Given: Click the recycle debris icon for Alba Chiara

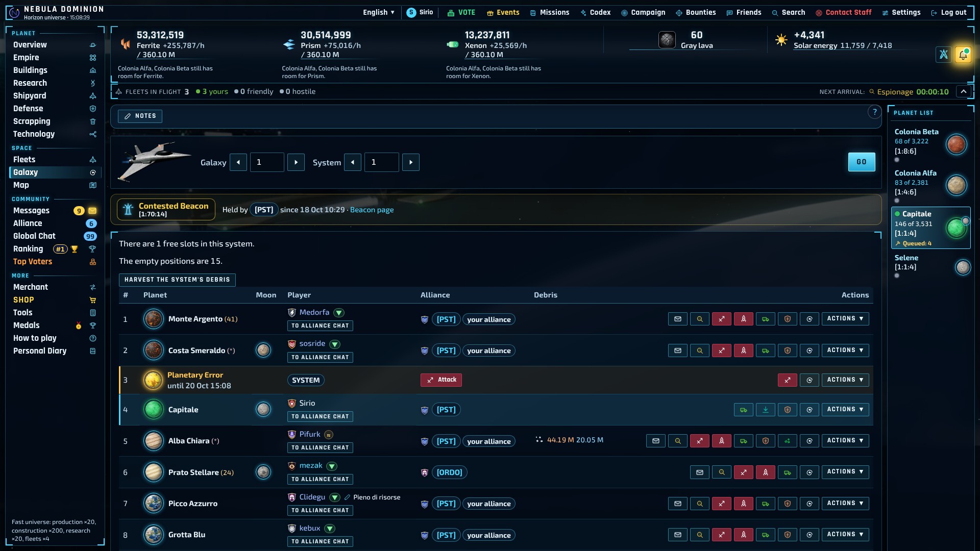Looking at the screenshot, I should (x=788, y=441).
